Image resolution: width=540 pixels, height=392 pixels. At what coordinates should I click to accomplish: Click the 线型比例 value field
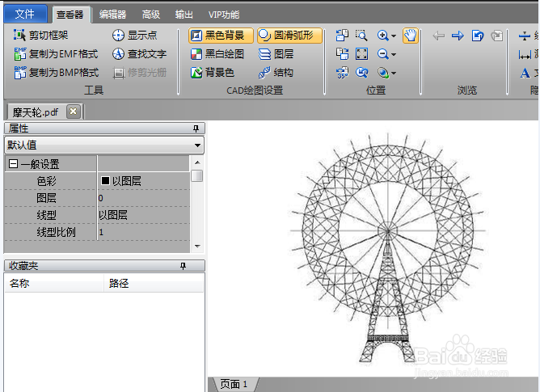pyautogui.click(x=144, y=232)
